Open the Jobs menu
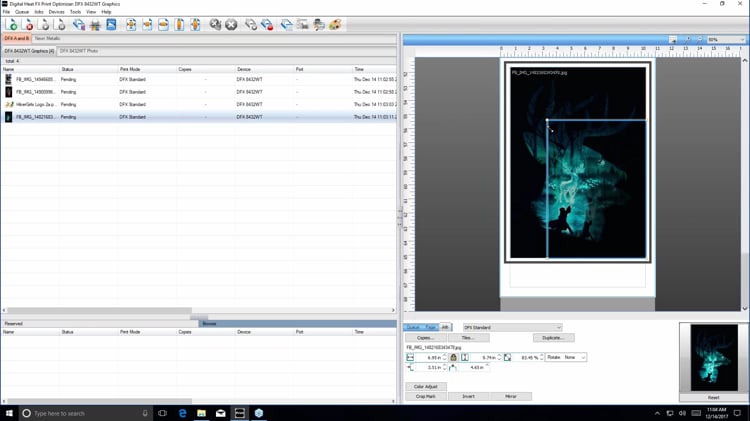This screenshot has width=750, height=421. click(39, 11)
